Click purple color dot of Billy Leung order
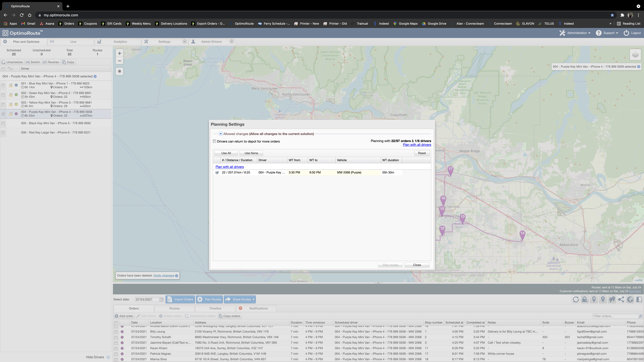 point(122,332)
